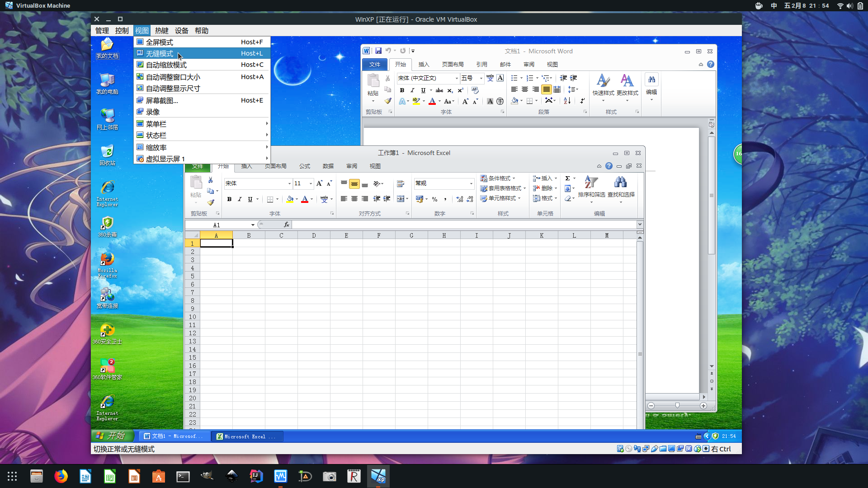The height and width of the screenshot is (488, 868).
Task: Click Excel fill color swatch
Action: pos(290,199)
